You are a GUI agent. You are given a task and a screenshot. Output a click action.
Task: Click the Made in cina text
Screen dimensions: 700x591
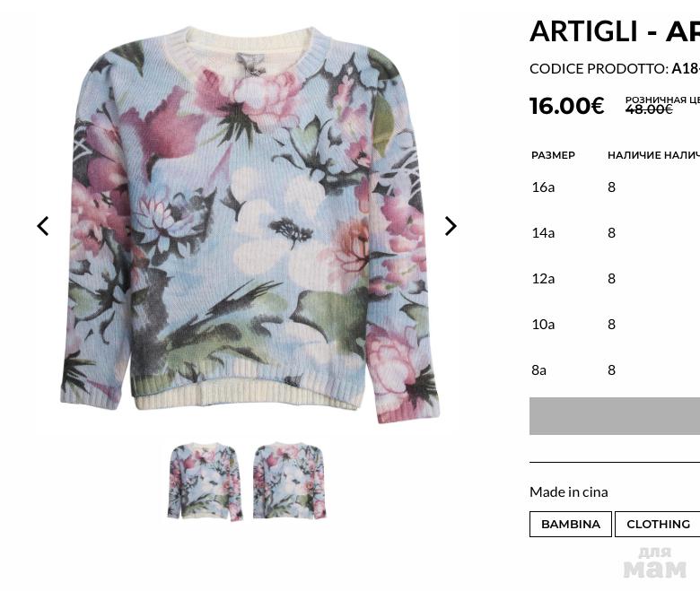569,492
